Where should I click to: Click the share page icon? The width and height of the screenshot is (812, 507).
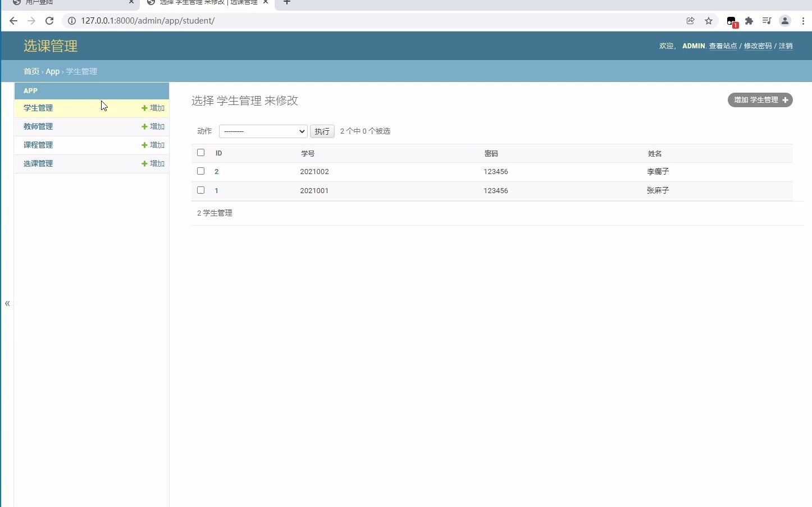coord(691,21)
